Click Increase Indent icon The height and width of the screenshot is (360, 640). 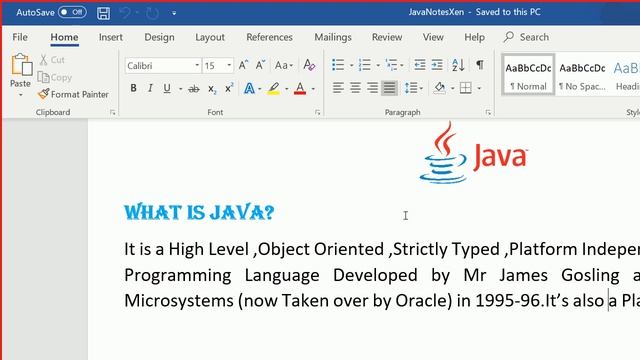(x=437, y=65)
